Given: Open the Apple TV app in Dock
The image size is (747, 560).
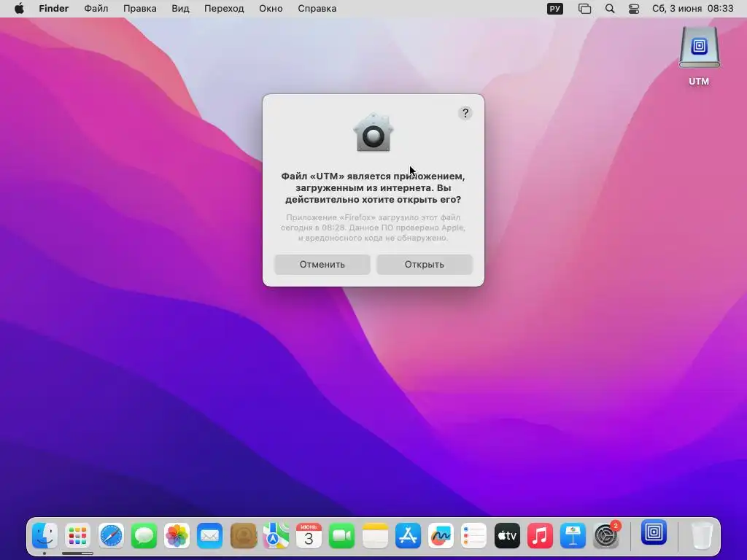Looking at the screenshot, I should click(507, 536).
